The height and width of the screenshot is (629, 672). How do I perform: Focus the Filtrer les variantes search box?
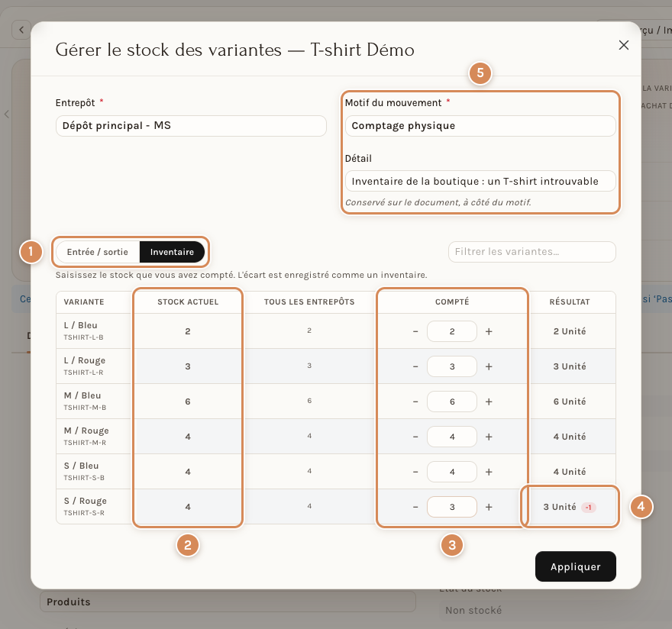coord(531,252)
